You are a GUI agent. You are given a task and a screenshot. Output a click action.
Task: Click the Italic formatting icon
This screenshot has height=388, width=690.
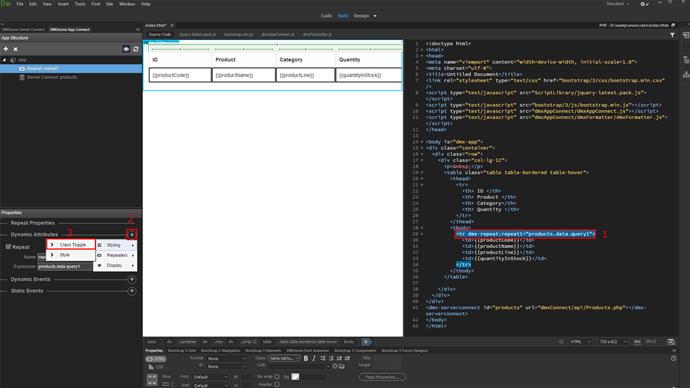[314, 359]
